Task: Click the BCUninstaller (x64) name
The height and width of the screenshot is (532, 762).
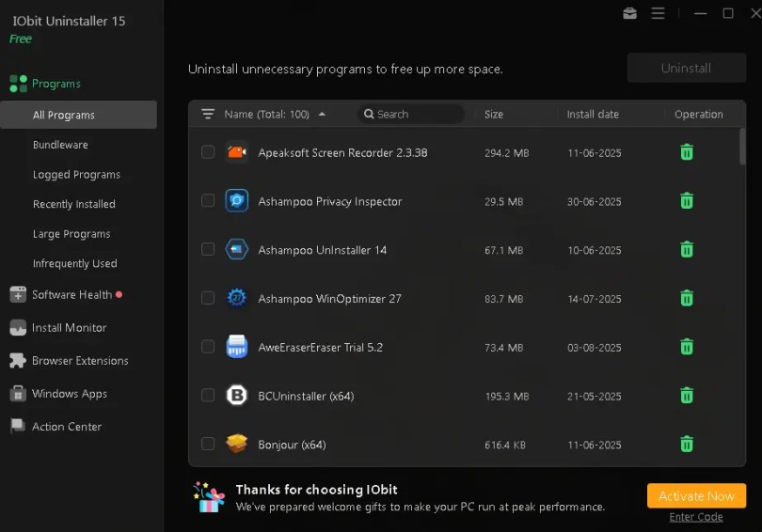Action: click(x=306, y=396)
